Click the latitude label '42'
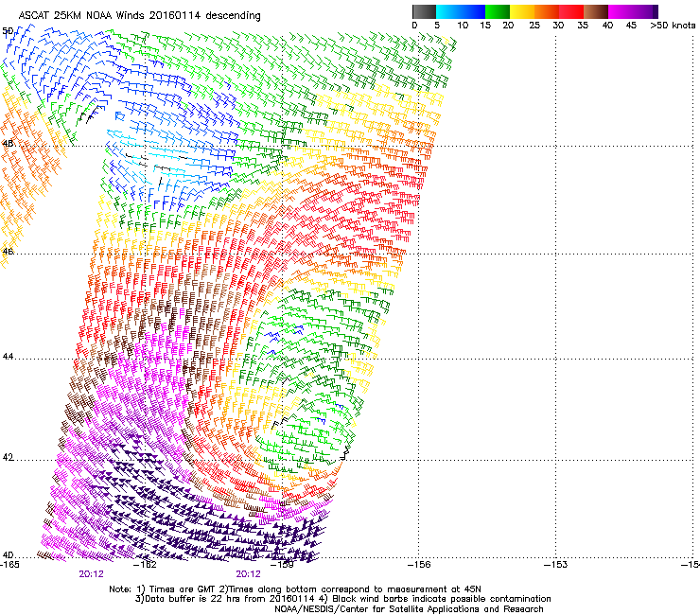Image resolution: width=700 pixels, height=615 pixels. pos(8,457)
